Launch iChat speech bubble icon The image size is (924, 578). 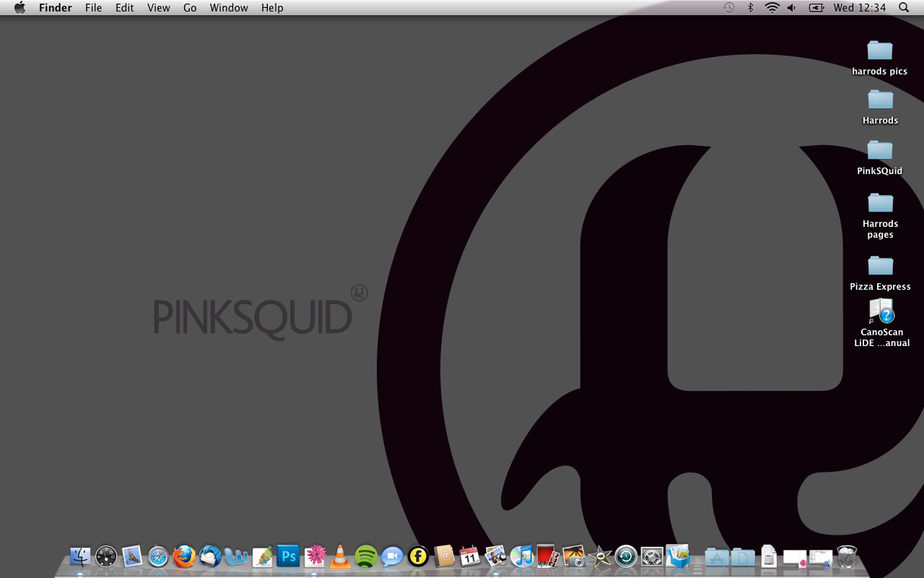(392, 556)
